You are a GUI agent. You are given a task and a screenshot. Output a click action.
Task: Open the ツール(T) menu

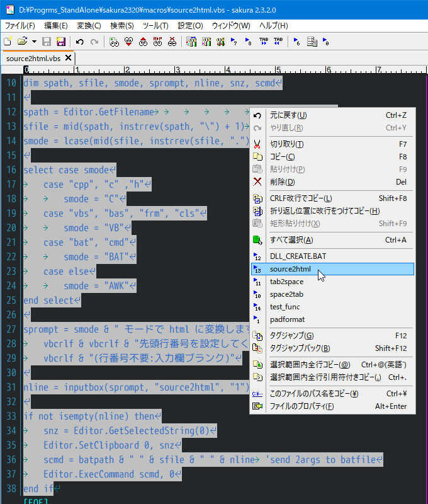click(155, 25)
